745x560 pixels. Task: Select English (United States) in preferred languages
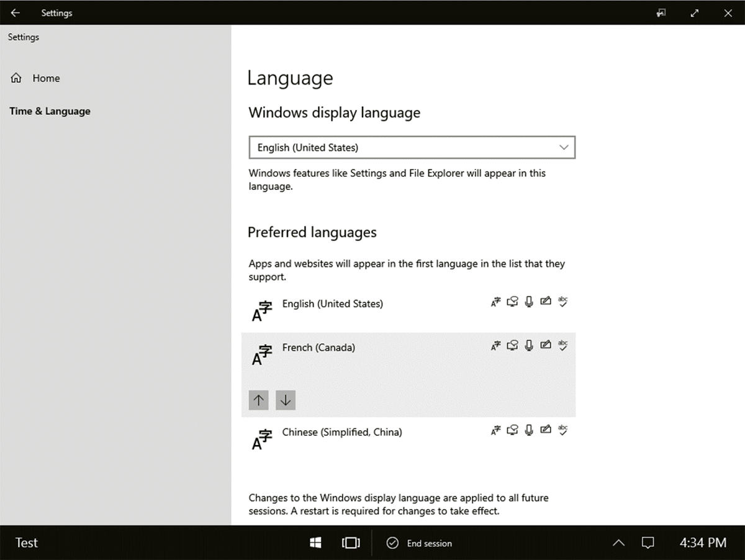pos(409,310)
